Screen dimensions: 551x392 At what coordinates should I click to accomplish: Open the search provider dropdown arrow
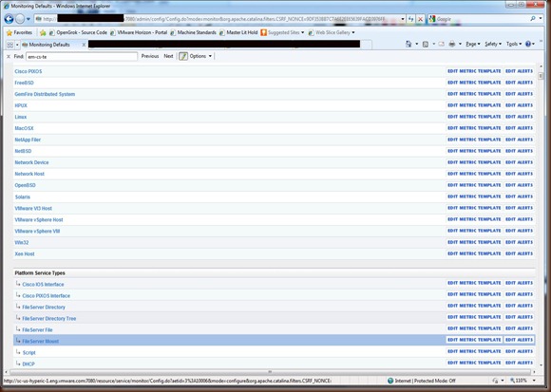tap(541, 19)
